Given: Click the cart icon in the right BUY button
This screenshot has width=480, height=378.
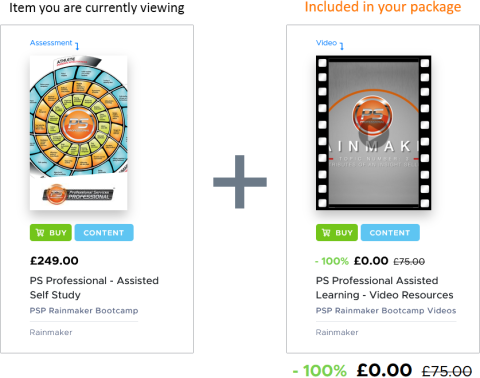Looking at the screenshot, I should [326, 233].
